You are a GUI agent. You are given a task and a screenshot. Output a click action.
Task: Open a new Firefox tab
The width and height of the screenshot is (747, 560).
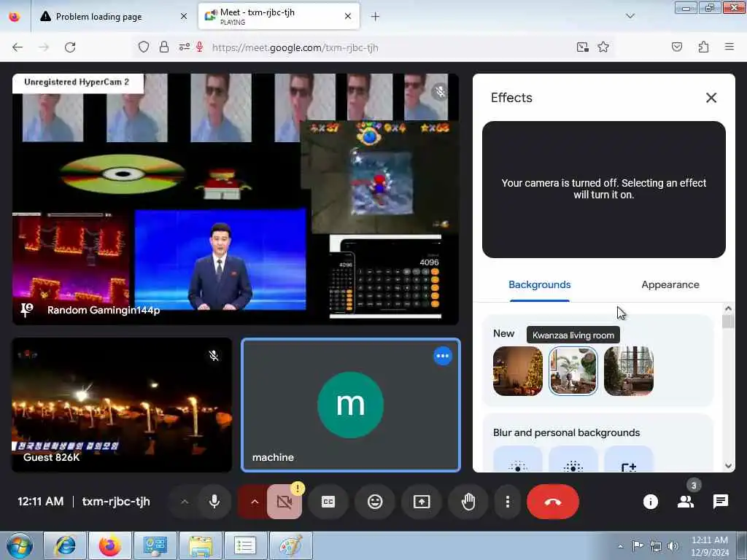coord(375,17)
